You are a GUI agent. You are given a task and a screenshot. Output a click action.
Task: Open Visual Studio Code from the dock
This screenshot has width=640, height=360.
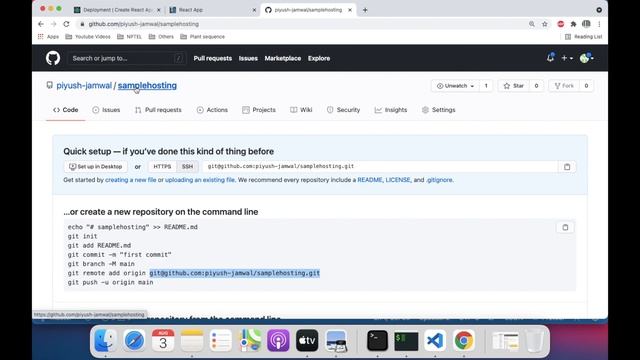pyautogui.click(x=435, y=340)
